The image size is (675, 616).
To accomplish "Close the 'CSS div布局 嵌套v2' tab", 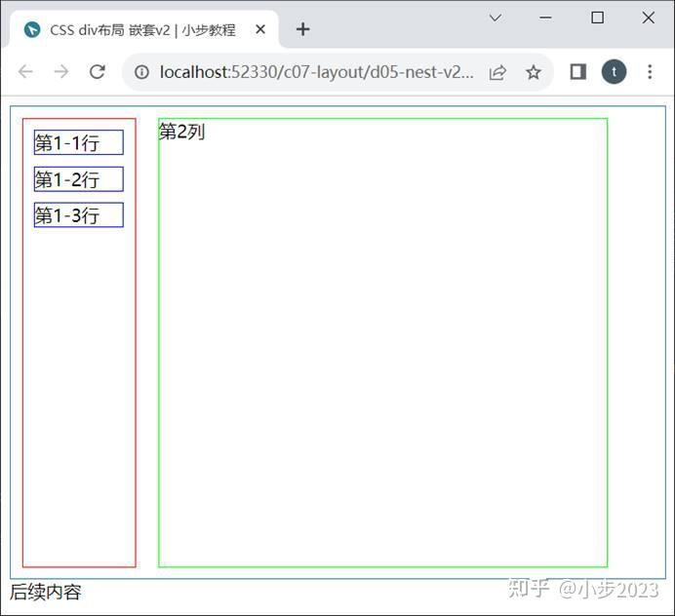I will (260, 29).
